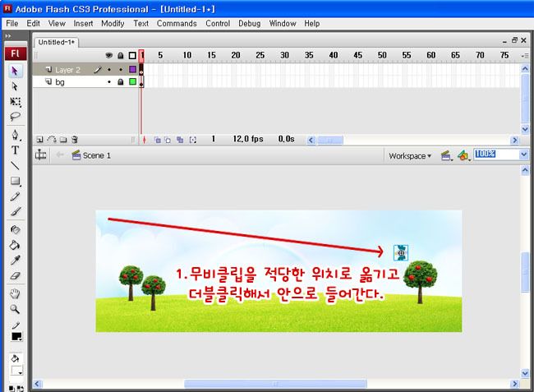
Task: Click the Edit Scene clapper icon
Action: click(x=446, y=156)
